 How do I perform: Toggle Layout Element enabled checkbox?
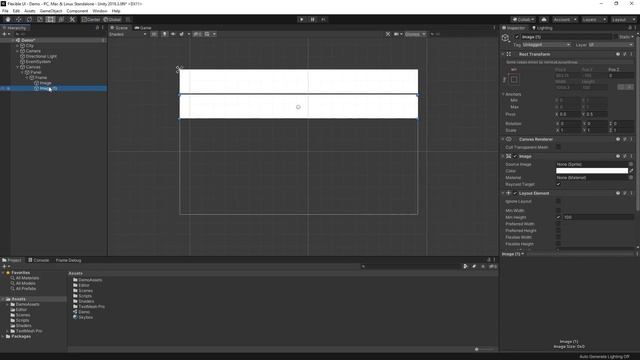[515, 193]
